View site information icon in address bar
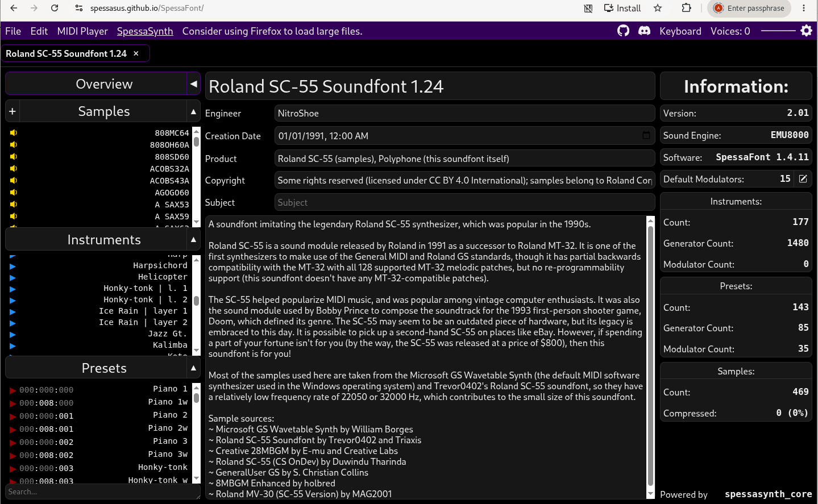This screenshot has width=818, height=504. click(x=79, y=8)
